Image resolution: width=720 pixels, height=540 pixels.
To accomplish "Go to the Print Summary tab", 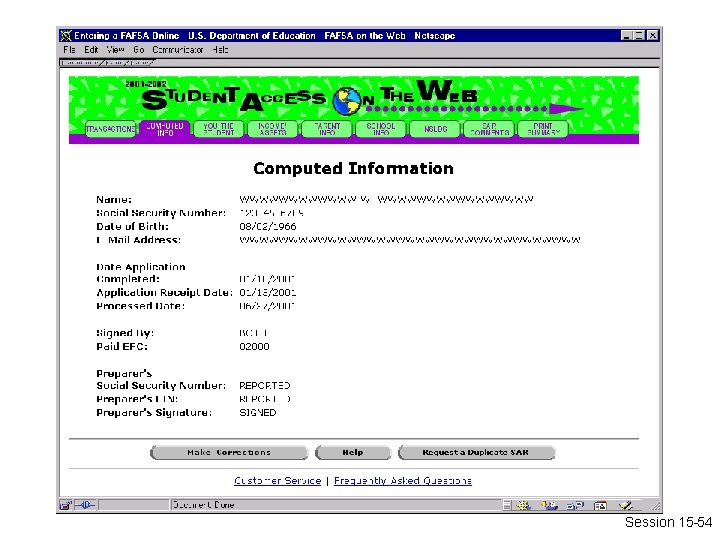I will pos(543,129).
